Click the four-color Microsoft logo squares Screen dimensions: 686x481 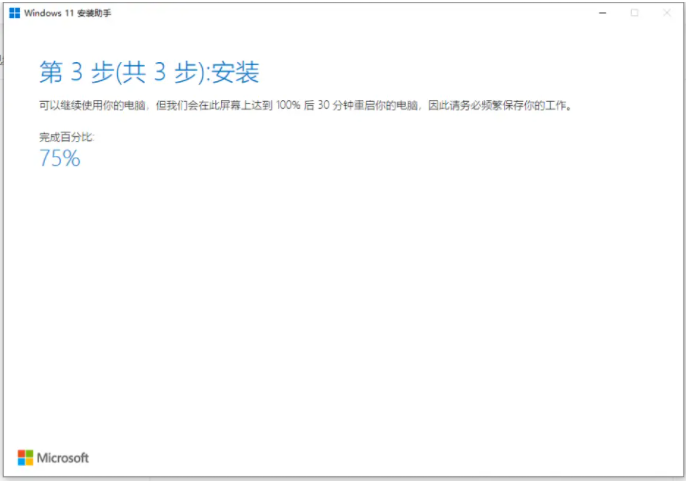pos(25,457)
